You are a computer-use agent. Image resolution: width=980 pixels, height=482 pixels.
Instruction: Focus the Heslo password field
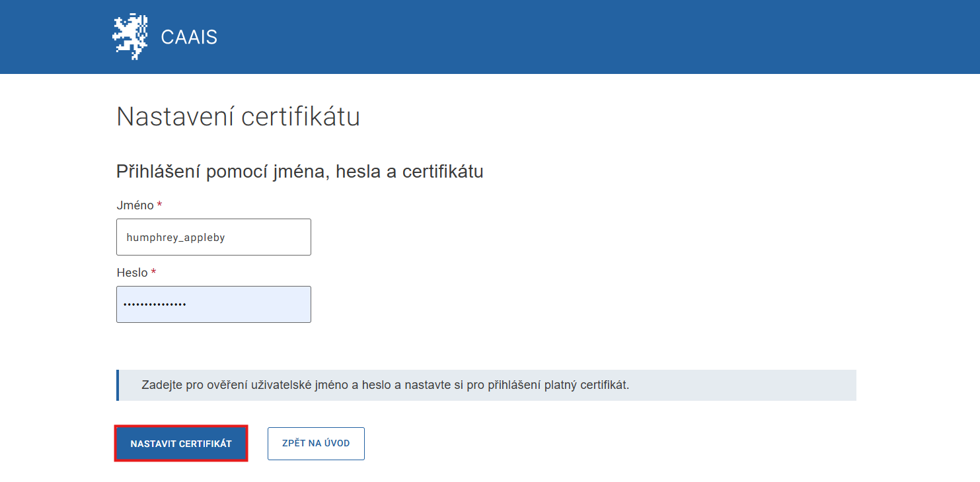point(213,304)
